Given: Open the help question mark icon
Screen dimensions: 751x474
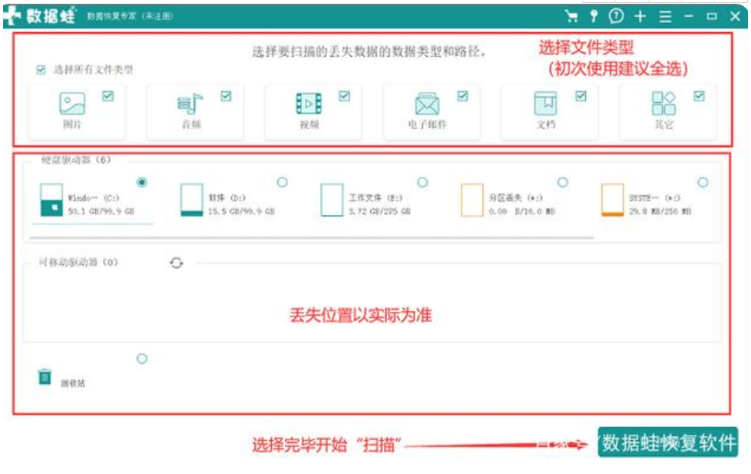Looking at the screenshot, I should pos(616,16).
